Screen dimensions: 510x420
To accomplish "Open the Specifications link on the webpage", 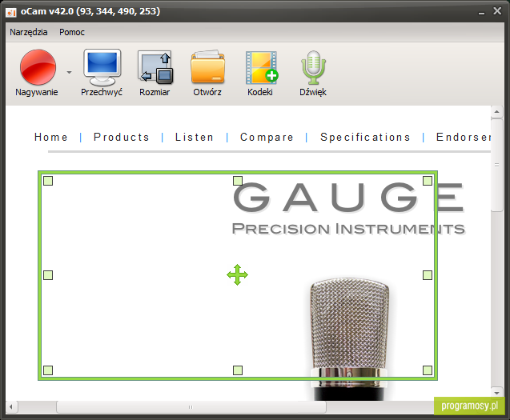I will (365, 138).
